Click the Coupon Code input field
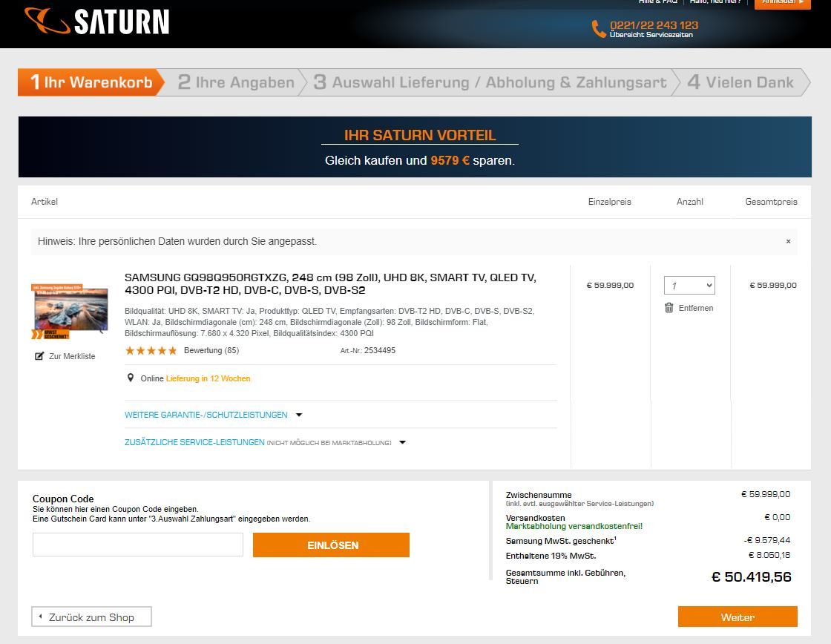Image resolution: width=831 pixels, height=644 pixels. click(x=138, y=545)
